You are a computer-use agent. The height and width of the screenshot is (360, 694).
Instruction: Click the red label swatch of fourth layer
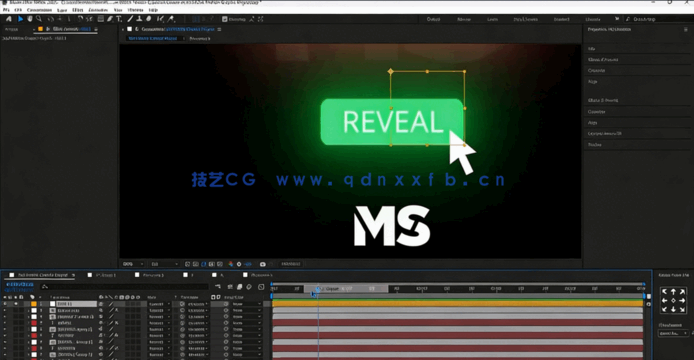(x=34, y=323)
